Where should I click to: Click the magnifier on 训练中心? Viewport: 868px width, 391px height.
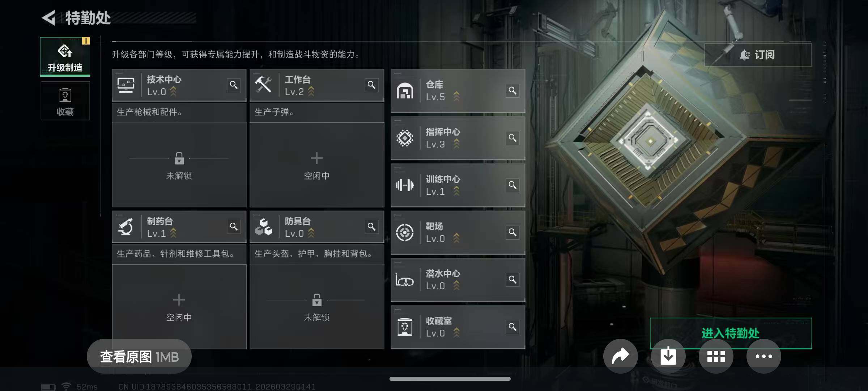tap(512, 185)
